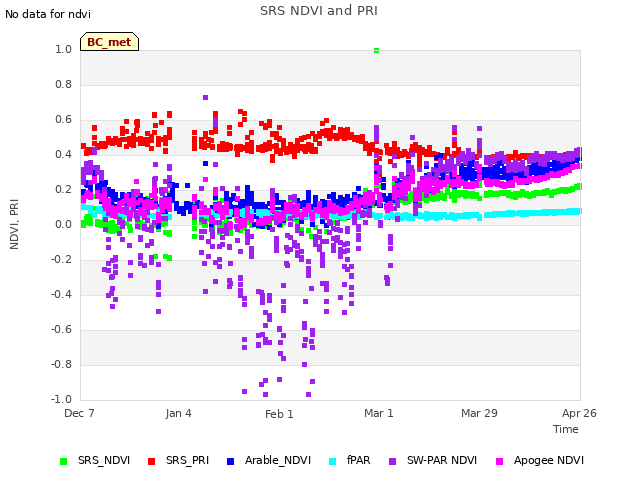Click the '0.4' y-axis tick label
This screenshot has width=640, height=480.
click(x=64, y=154)
